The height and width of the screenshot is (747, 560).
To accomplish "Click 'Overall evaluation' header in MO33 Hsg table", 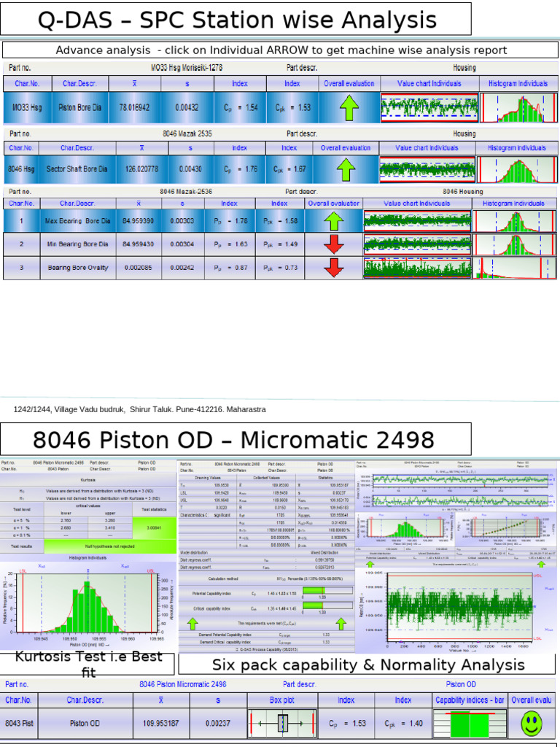I will click(x=349, y=83).
